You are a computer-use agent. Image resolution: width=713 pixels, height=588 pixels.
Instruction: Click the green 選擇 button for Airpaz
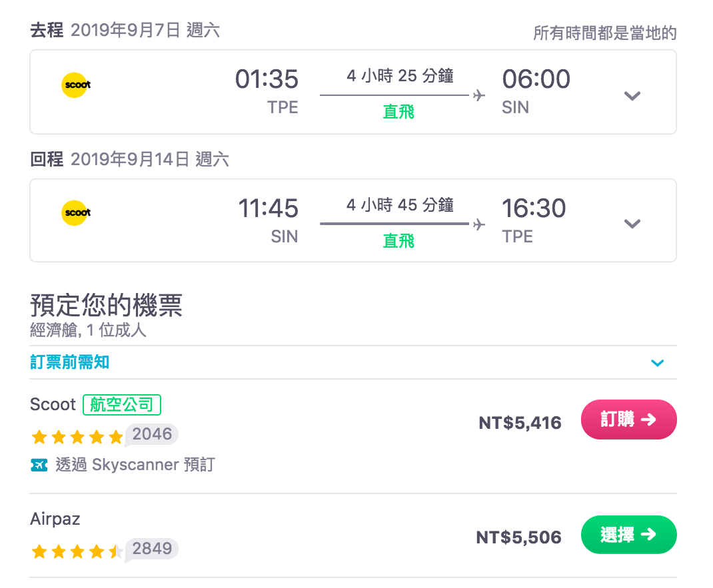click(x=628, y=535)
